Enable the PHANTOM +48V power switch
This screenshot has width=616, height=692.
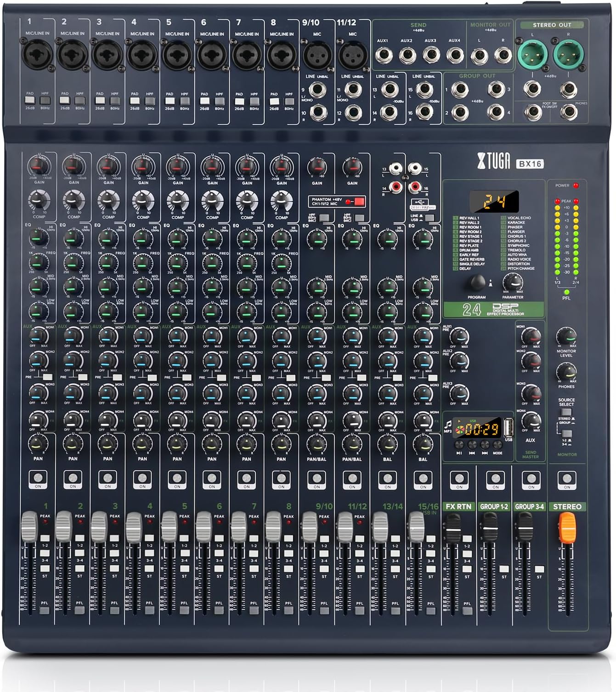point(359,201)
